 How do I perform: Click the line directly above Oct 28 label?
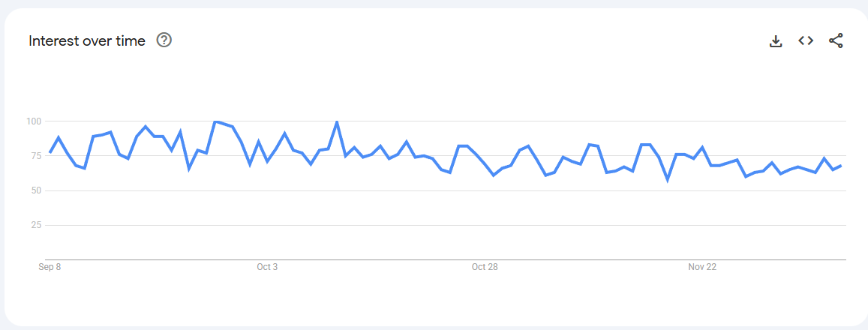point(485,165)
